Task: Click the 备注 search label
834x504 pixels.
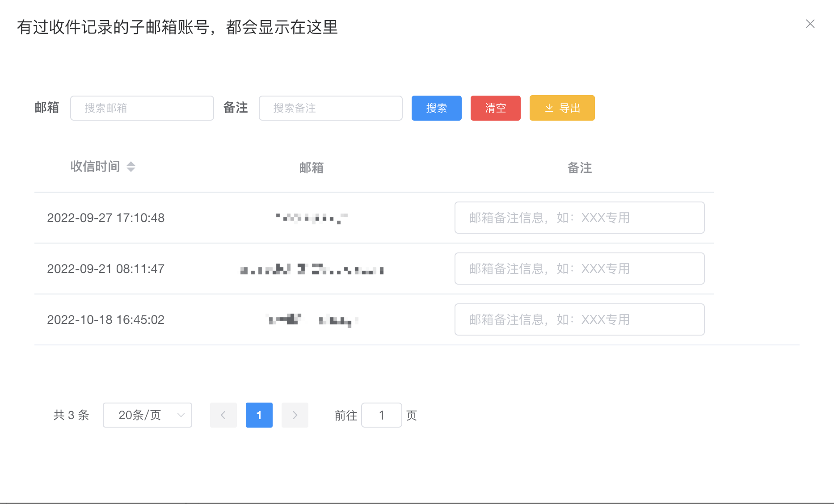Action: tap(236, 108)
